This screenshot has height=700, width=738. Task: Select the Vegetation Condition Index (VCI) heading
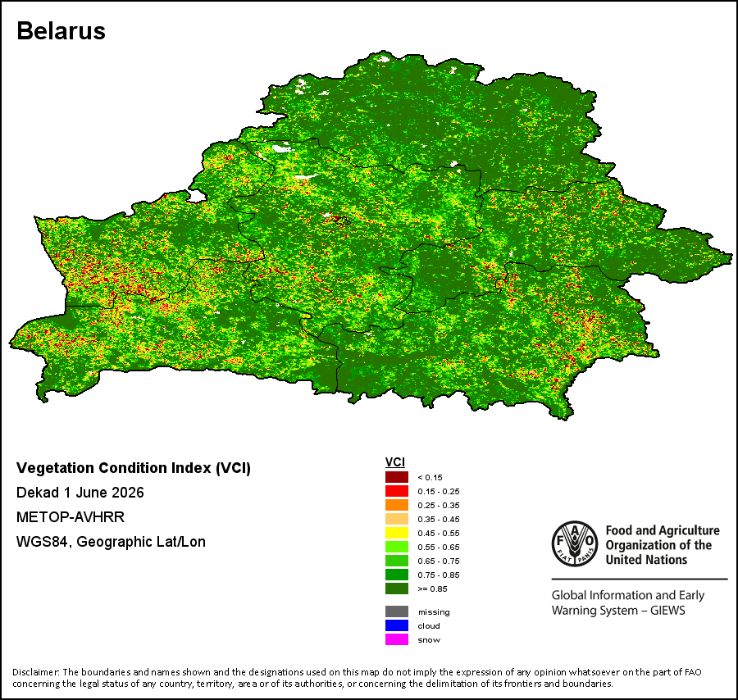[134, 468]
